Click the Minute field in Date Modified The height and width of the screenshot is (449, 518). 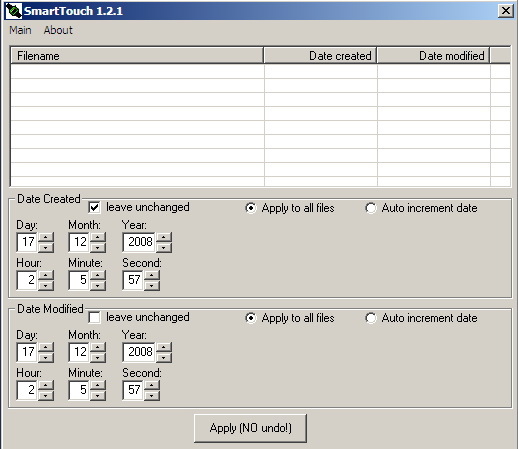(79, 390)
